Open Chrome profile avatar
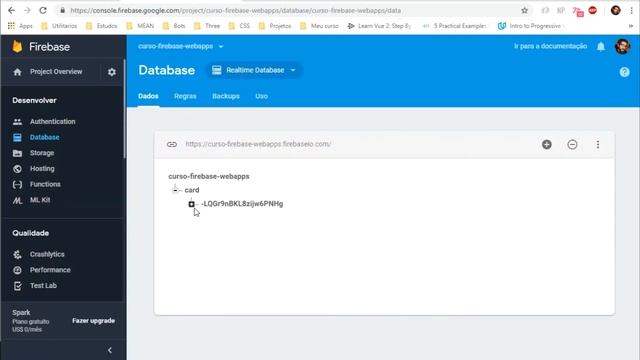This screenshot has width=640, height=360. (x=616, y=11)
